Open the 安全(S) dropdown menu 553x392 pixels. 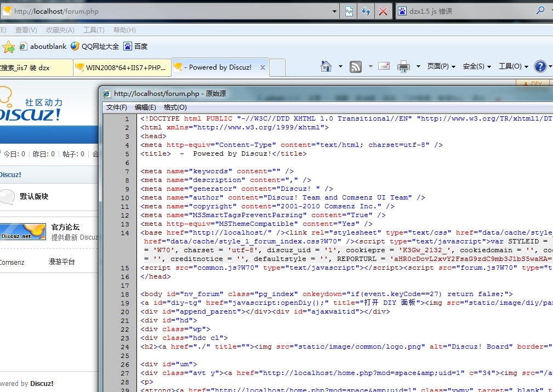(477, 66)
